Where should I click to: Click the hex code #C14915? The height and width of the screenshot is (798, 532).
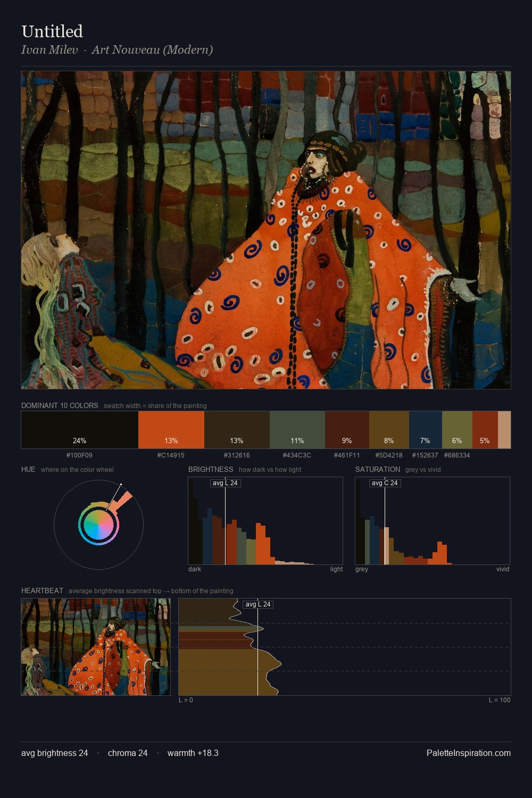[171, 455]
